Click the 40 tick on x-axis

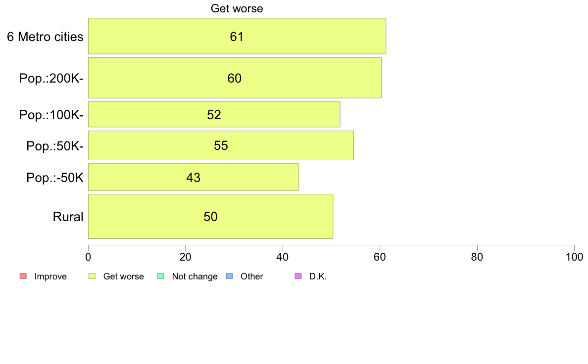coord(283,257)
